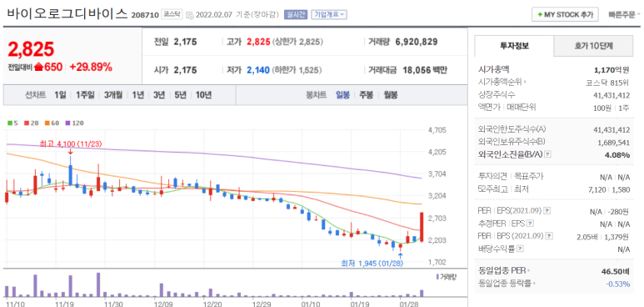Open help icon beside 추정PER EPS
Image resolution: width=644 pixels, height=307 pixels.
point(530,224)
